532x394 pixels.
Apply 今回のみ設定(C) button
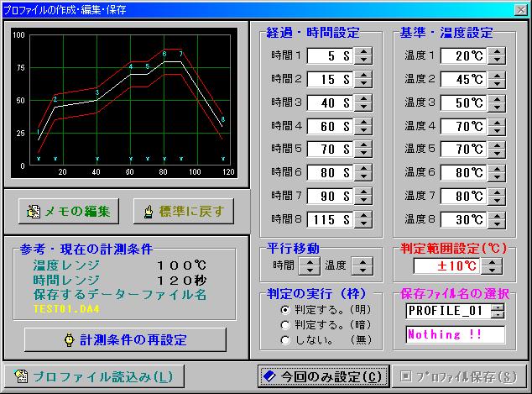click(323, 376)
